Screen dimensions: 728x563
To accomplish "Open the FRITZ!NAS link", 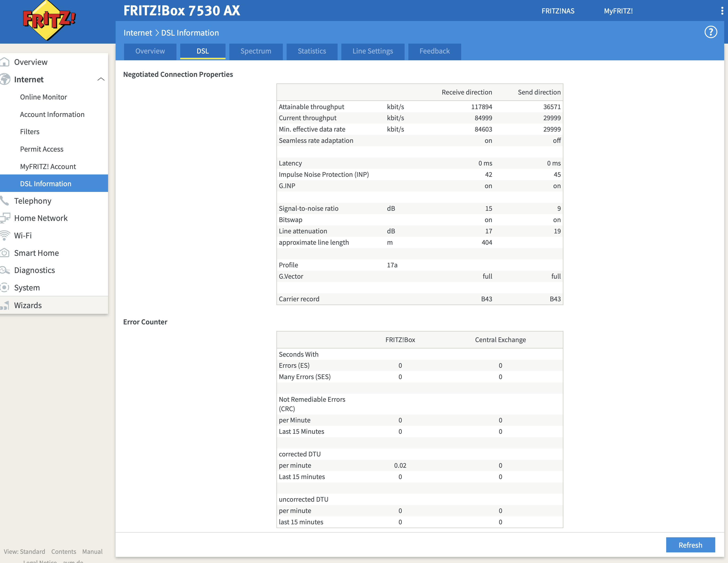I will pyautogui.click(x=558, y=11).
